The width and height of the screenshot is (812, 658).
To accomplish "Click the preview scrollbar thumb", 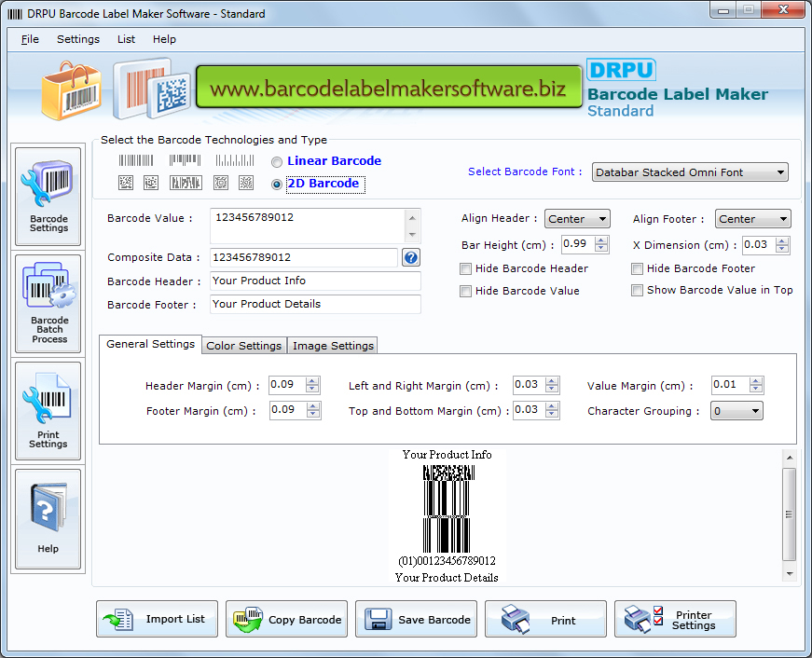I will (x=790, y=514).
